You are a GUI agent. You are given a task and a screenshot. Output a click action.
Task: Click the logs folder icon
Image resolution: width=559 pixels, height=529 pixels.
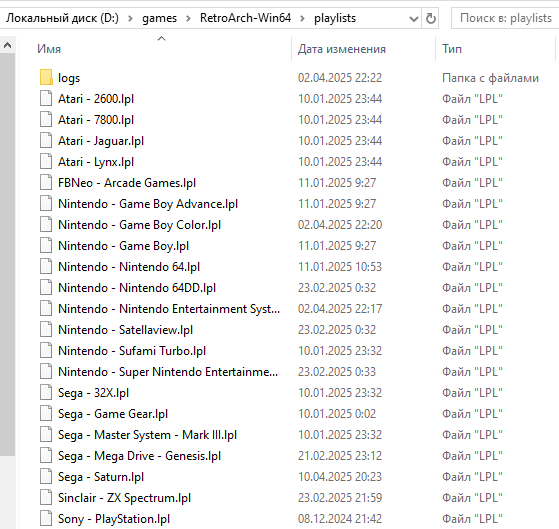point(46,78)
